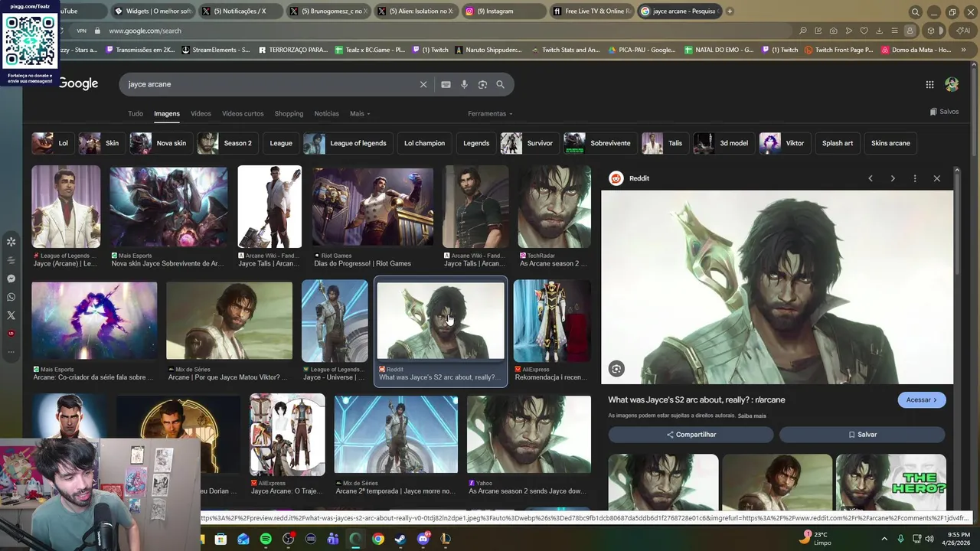Open the Google account avatar

tap(952, 84)
